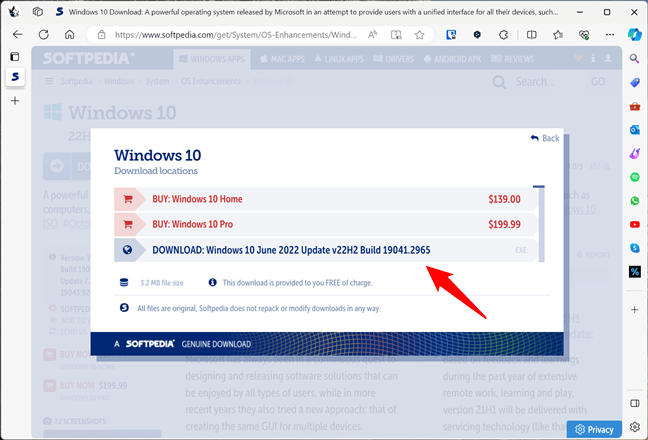Click the scrollbar of download locations list
648x440 pixels.
pyautogui.click(x=542, y=224)
